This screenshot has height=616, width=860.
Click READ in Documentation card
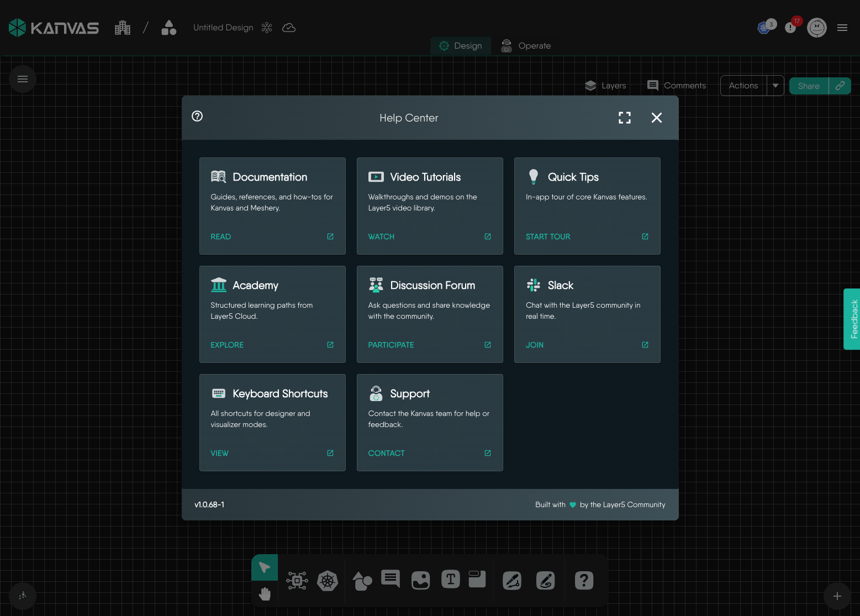(221, 236)
